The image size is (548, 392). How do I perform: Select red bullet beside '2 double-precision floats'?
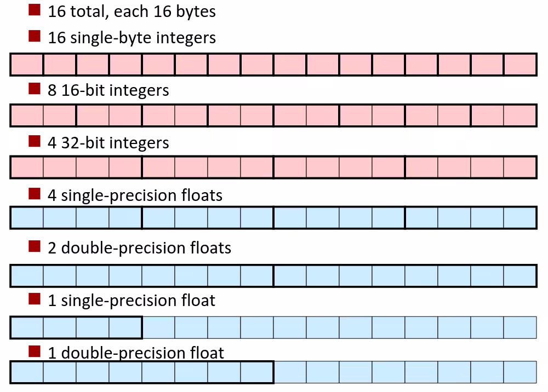[35, 246]
